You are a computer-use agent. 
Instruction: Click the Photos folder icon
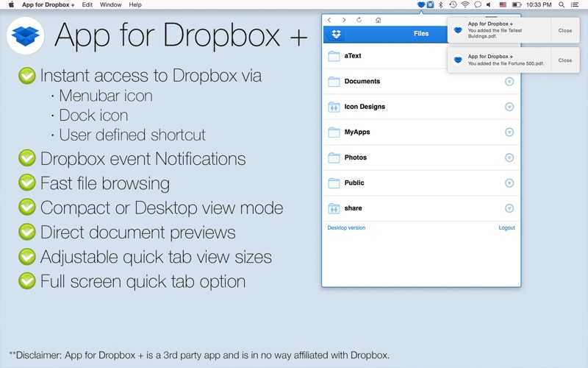tap(334, 158)
